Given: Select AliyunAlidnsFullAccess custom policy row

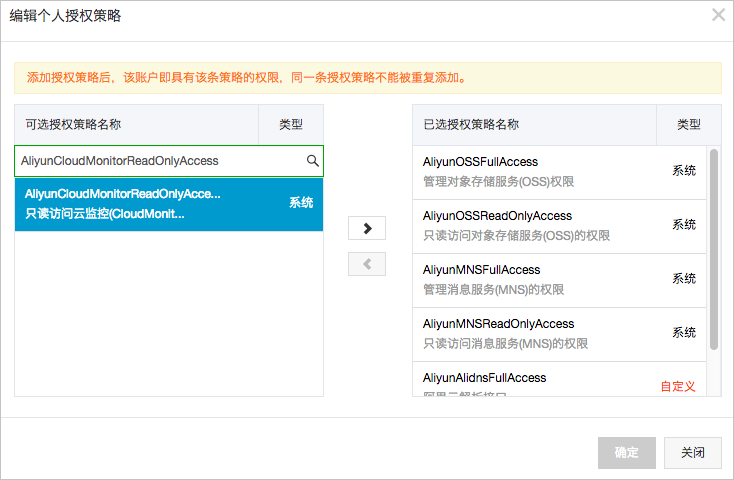Looking at the screenshot, I should click(559, 379).
